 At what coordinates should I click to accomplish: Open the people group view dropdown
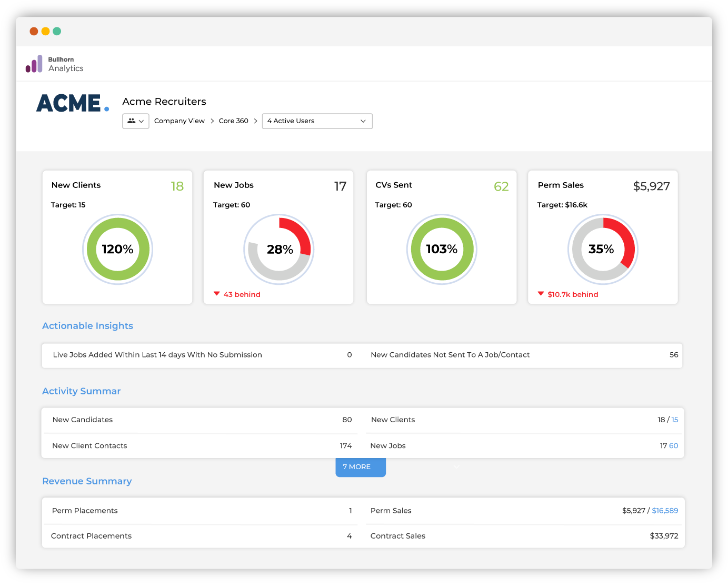136,121
